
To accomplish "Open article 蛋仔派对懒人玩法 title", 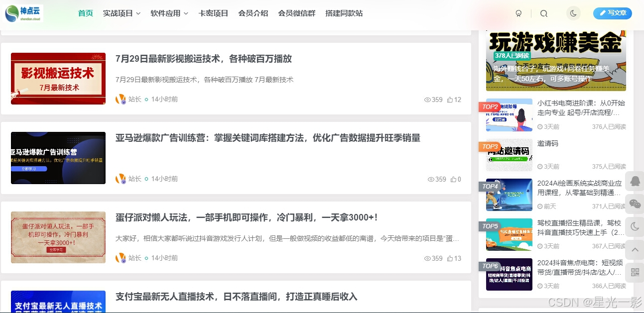I will pyautogui.click(x=247, y=217).
